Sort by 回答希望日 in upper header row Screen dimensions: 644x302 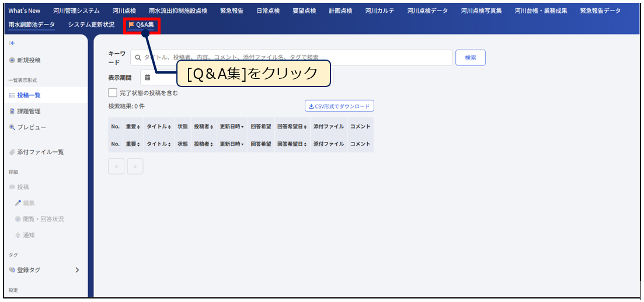293,127
